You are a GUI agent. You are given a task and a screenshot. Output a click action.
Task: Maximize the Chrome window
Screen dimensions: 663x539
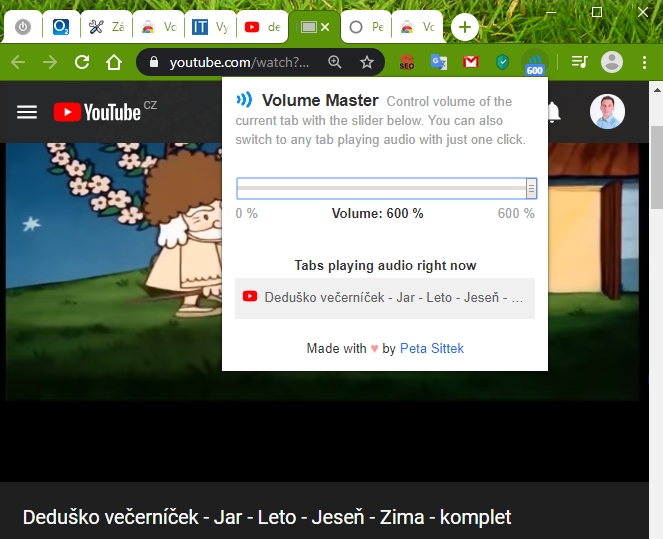tap(597, 12)
